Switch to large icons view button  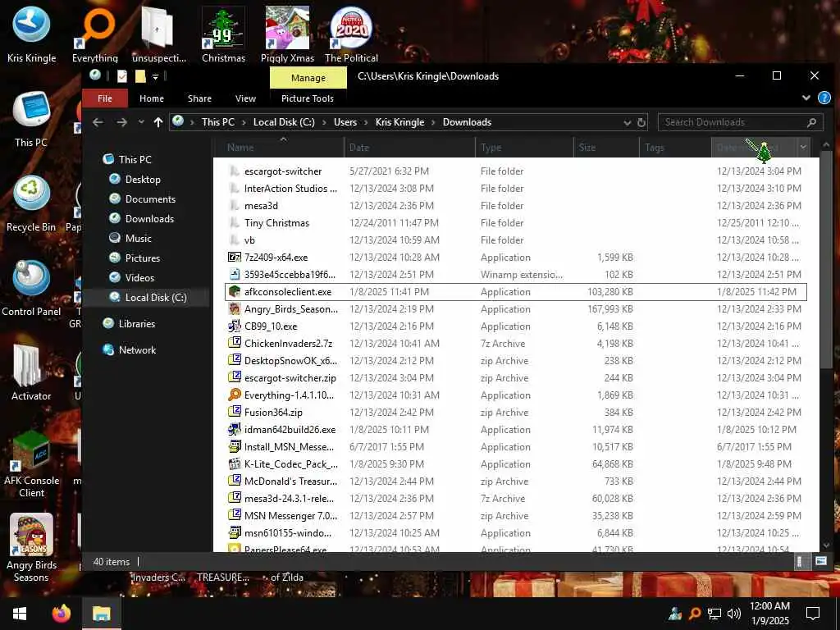pos(820,561)
